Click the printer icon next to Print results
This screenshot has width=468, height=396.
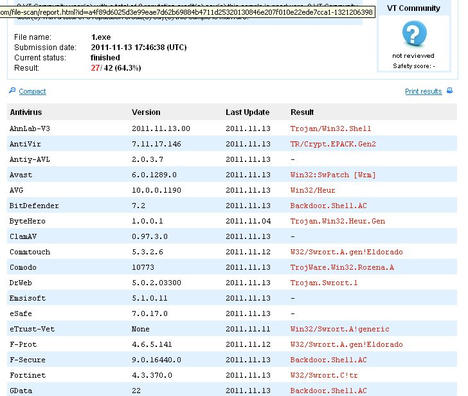[x=449, y=90]
